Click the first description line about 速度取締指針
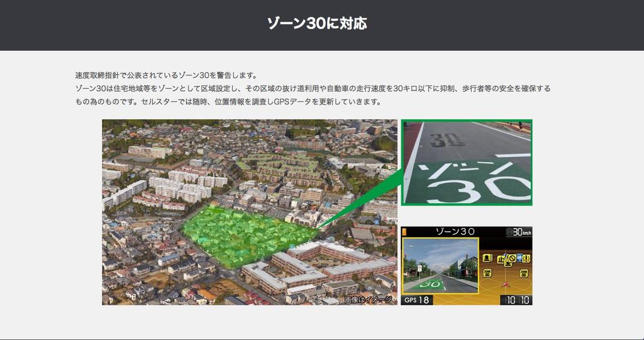The image size is (644, 340). (165, 75)
